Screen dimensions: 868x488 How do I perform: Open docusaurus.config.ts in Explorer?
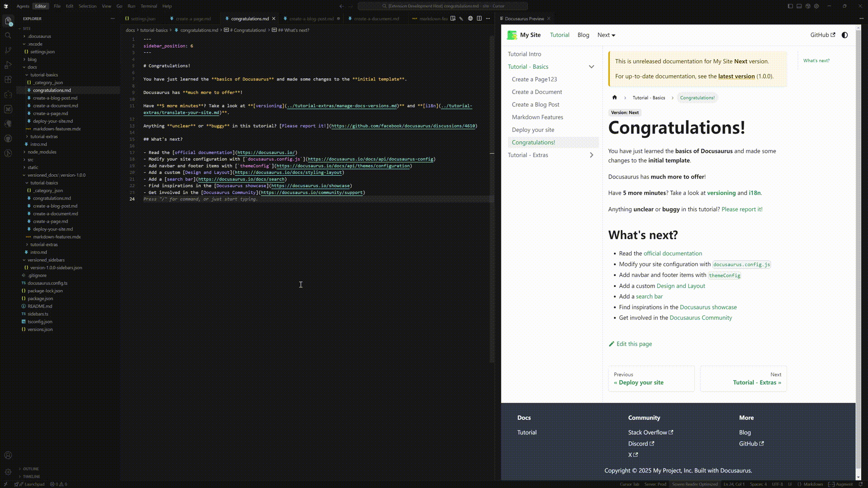point(47,283)
